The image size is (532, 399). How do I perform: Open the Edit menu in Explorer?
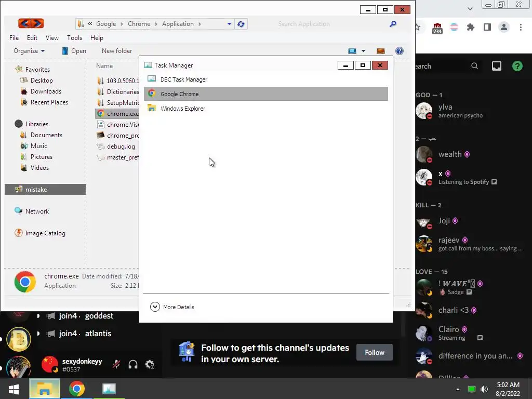[x=32, y=37]
